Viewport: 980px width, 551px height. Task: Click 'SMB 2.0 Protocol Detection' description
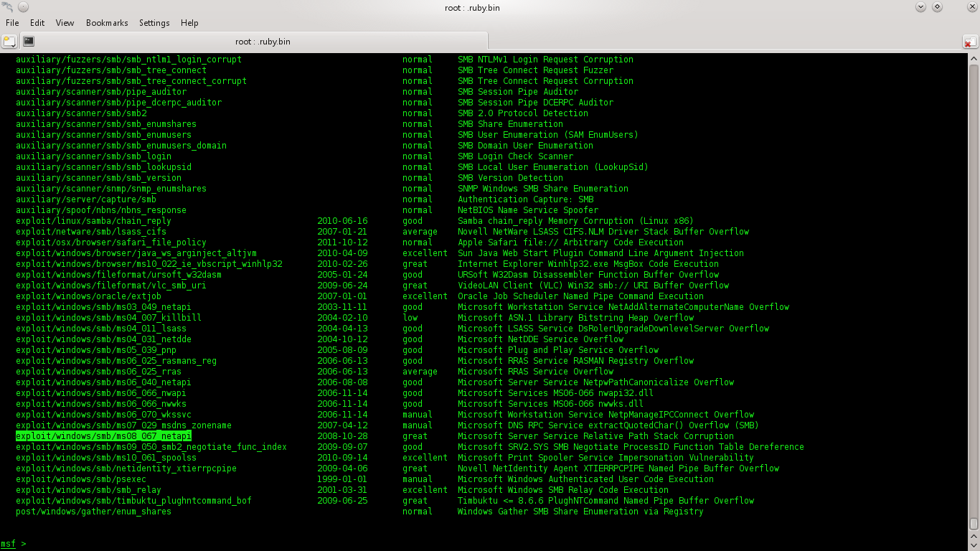(x=523, y=113)
